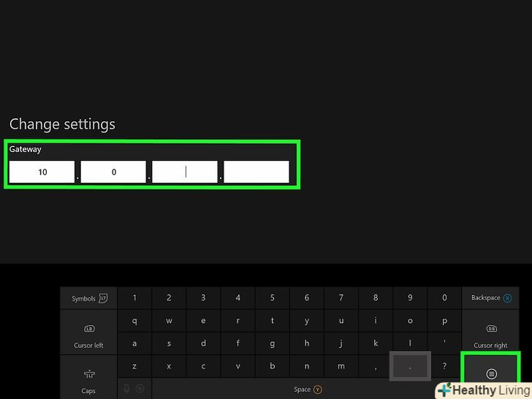
Task: Select the letter q key
Action: pos(134,321)
